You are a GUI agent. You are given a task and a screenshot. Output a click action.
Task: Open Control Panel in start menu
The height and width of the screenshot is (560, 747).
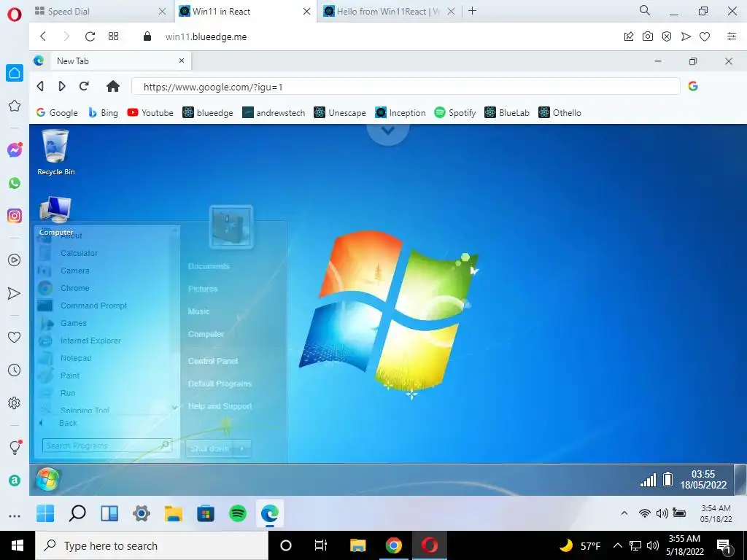pyautogui.click(x=213, y=361)
